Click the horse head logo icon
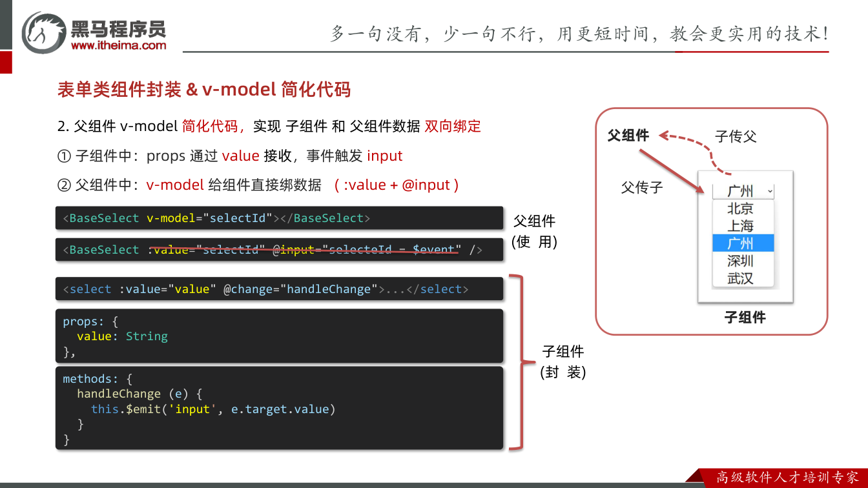 (x=44, y=32)
